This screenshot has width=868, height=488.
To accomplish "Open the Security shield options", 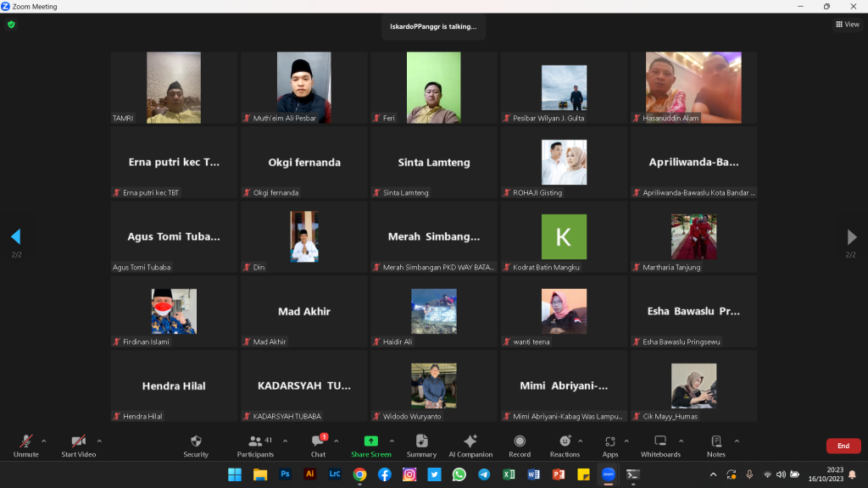I will pos(196,446).
